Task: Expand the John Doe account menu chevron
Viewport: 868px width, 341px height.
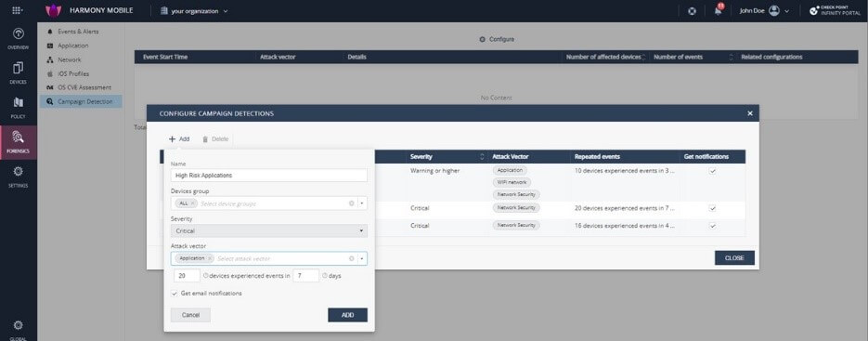Action: coord(786,11)
